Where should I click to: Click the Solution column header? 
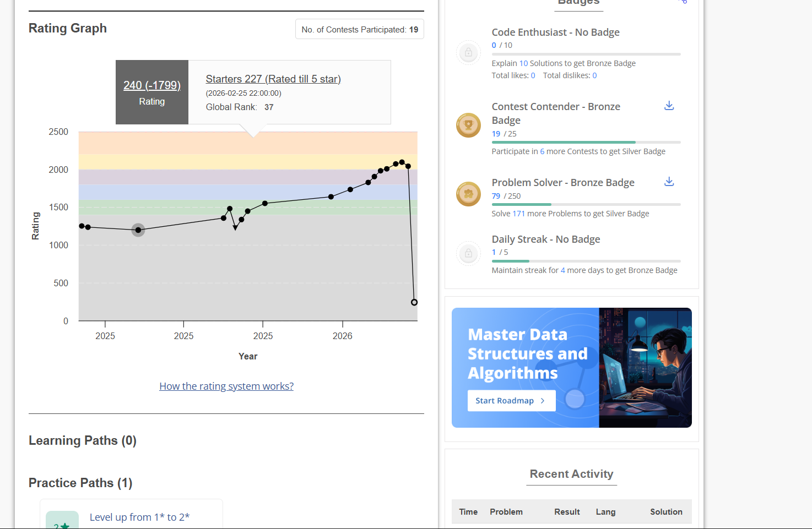coord(666,512)
